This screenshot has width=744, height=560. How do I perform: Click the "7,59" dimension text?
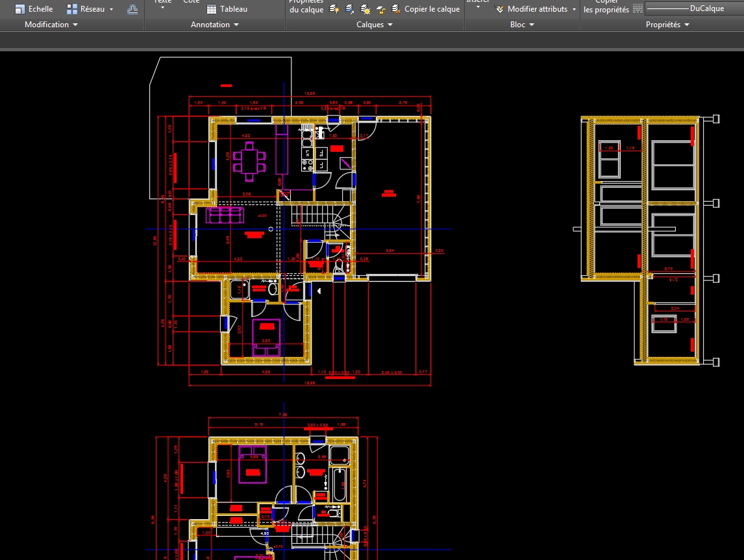point(283,415)
